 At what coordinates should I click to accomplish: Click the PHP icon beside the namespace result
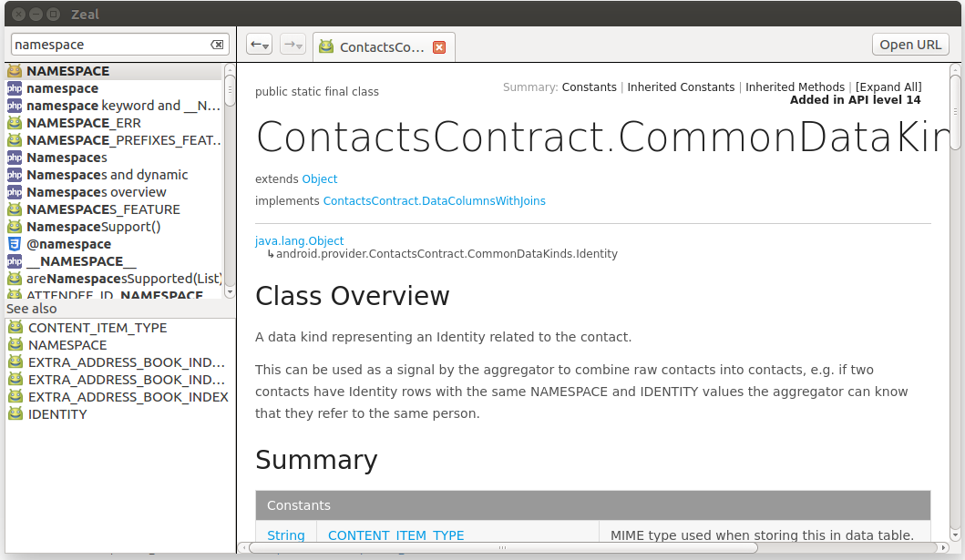14,88
